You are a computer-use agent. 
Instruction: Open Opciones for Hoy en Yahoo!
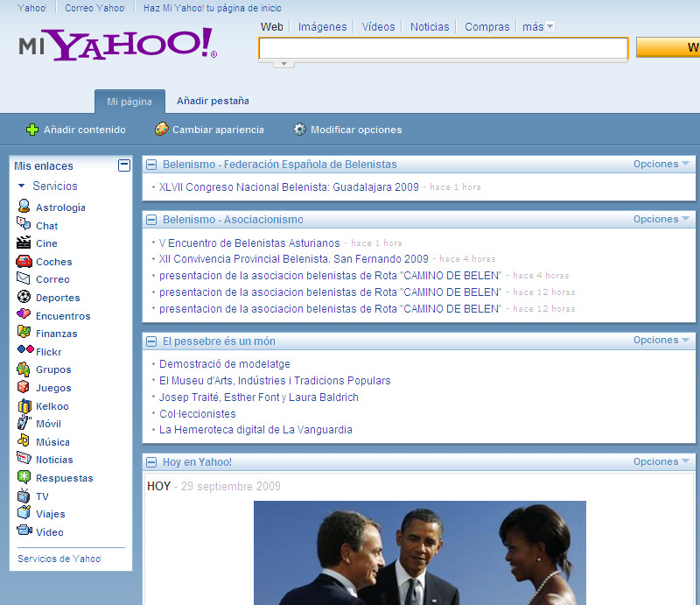click(661, 461)
